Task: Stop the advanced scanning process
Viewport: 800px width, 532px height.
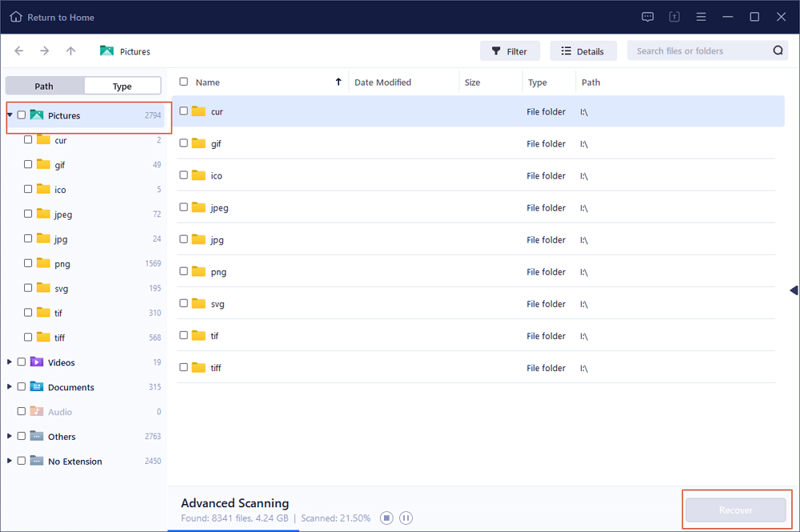Action: (x=386, y=518)
